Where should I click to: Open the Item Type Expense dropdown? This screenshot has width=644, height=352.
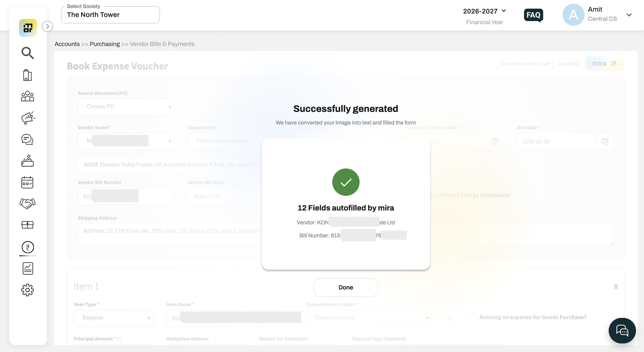pos(113,318)
